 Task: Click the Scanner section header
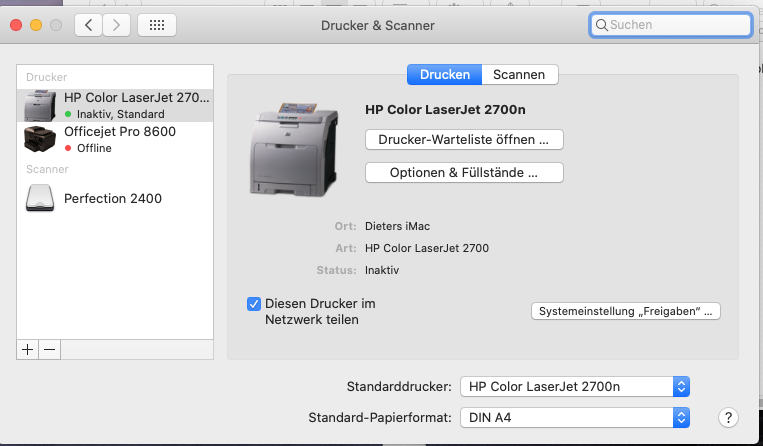47,169
